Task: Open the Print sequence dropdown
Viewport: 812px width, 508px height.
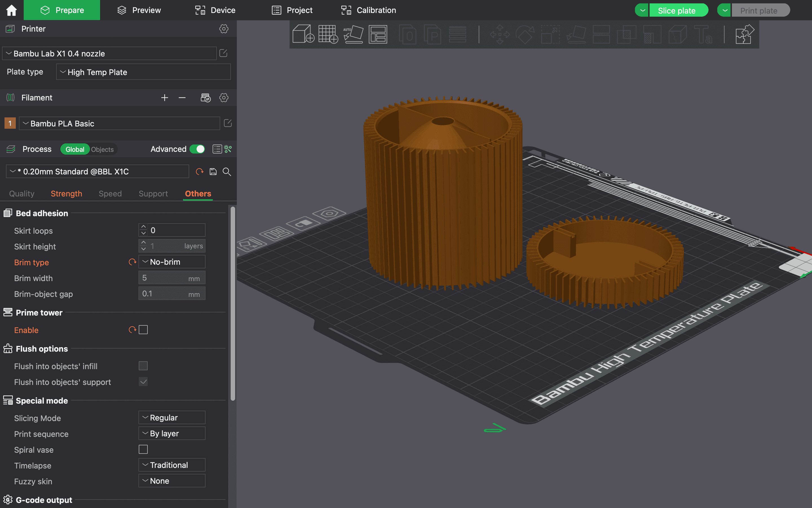Action: click(172, 433)
